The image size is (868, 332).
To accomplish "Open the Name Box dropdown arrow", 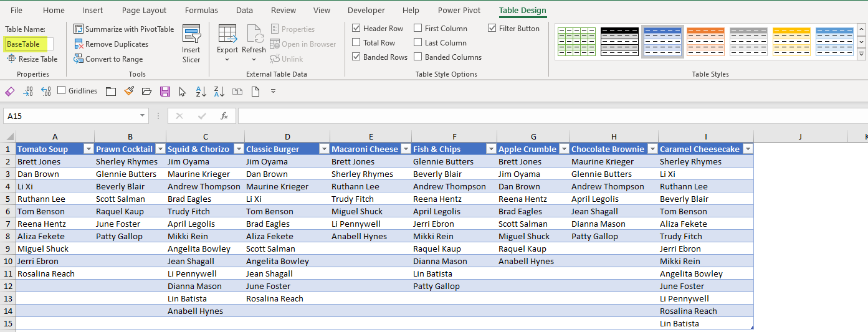I will pyautogui.click(x=143, y=116).
